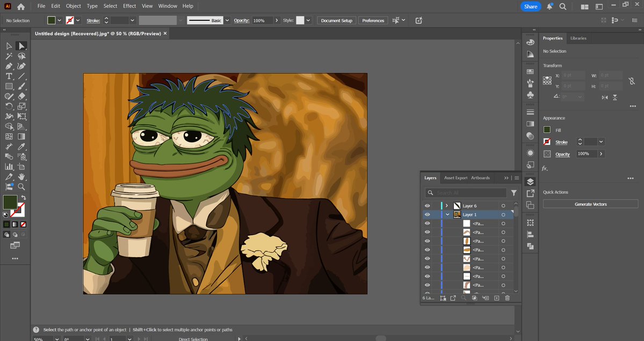Open Basic brush definition dropdown
The height and width of the screenshot is (341, 644).
click(227, 20)
